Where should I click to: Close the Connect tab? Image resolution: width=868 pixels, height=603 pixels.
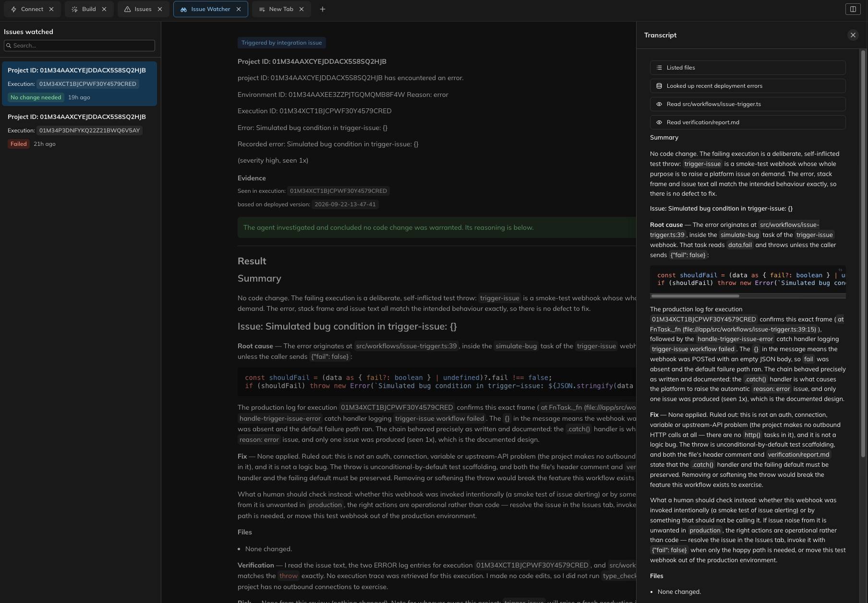click(x=51, y=9)
